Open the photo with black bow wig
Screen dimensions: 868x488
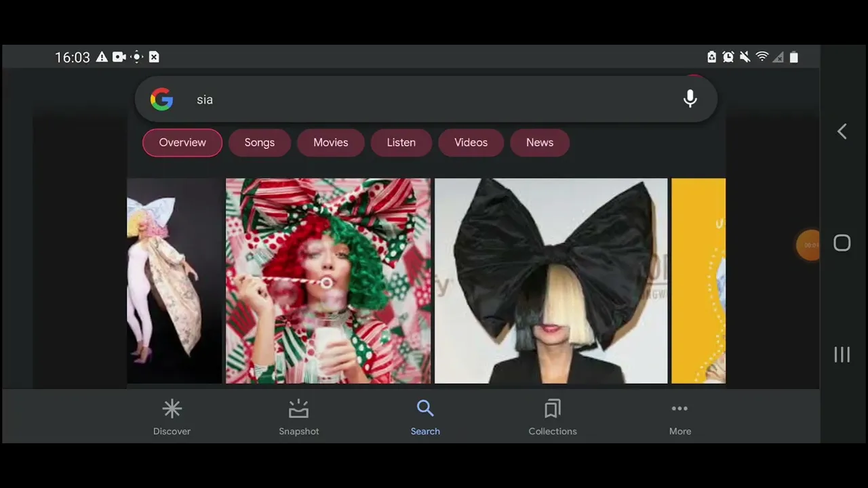pyautogui.click(x=551, y=281)
